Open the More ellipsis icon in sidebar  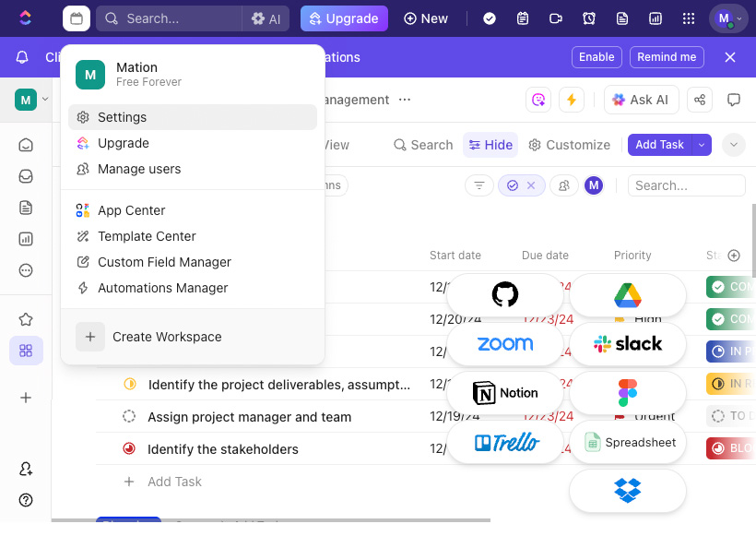[x=26, y=270]
